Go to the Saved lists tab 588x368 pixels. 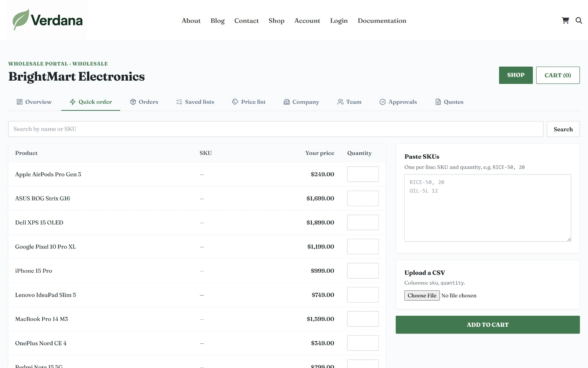pyautogui.click(x=195, y=102)
